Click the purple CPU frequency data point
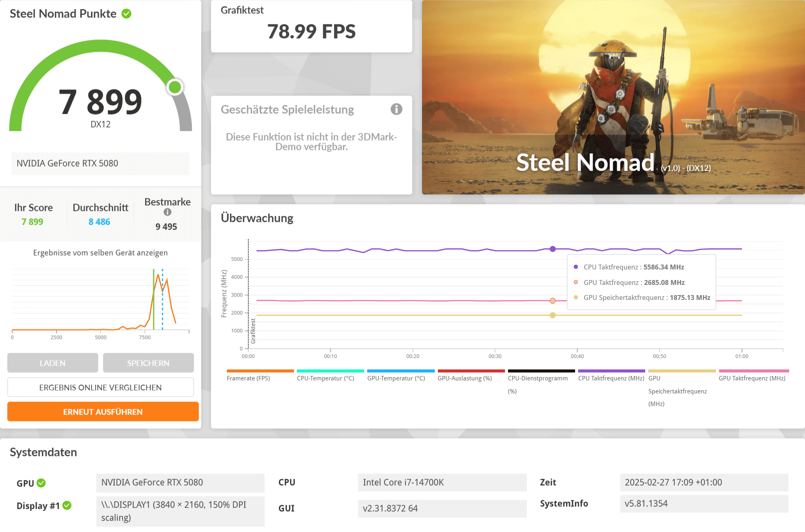 tap(553, 249)
